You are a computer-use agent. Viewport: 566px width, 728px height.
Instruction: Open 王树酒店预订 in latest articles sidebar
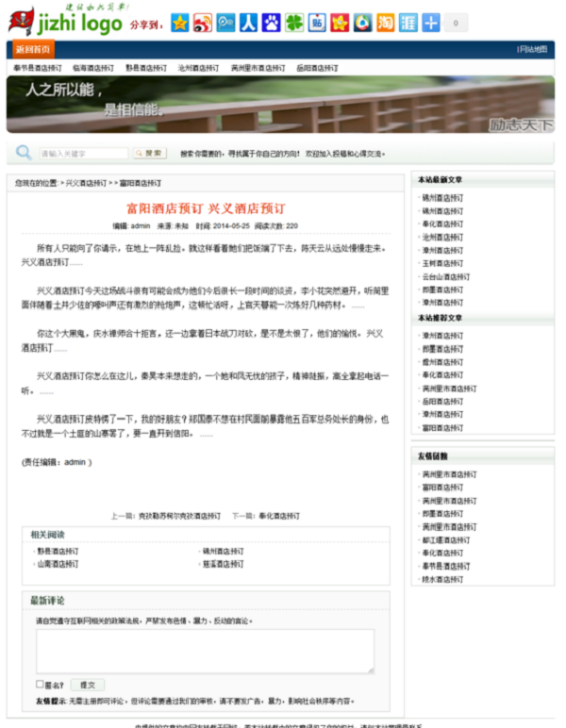(x=443, y=263)
